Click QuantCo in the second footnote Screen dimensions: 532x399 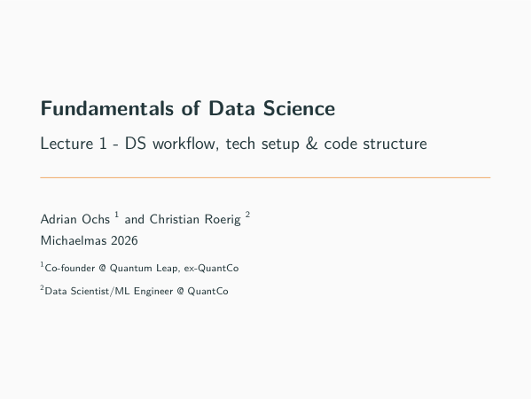pos(207,292)
